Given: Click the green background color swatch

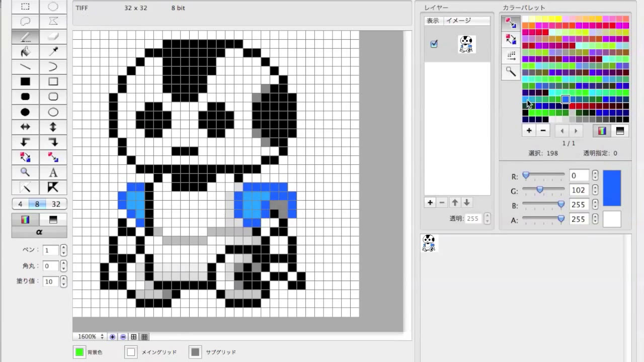Looking at the screenshot, I should click(x=79, y=352).
